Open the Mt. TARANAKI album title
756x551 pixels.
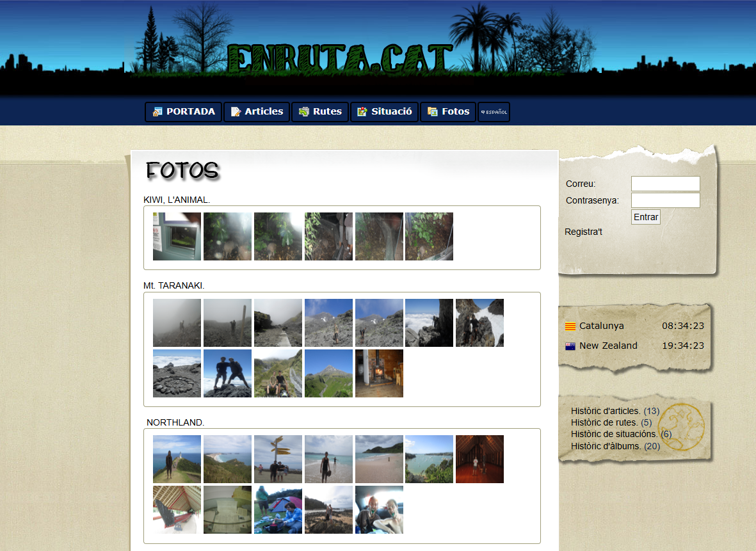tap(174, 285)
